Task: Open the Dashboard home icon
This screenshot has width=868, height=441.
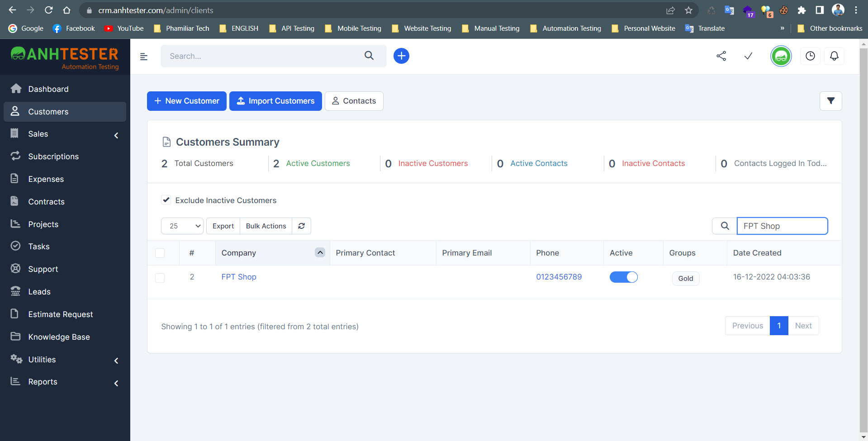Action: [16, 89]
